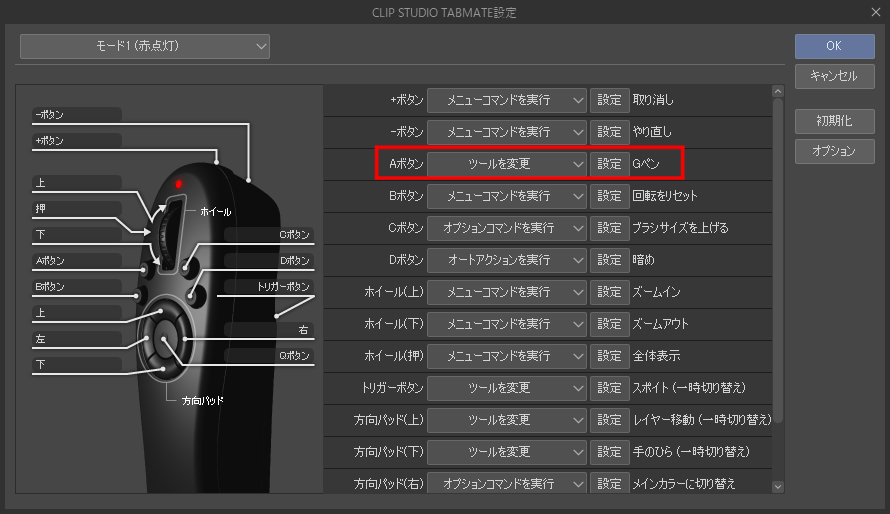Open the ホイール(下) action type dropdown
The image size is (890, 514).
507,324
